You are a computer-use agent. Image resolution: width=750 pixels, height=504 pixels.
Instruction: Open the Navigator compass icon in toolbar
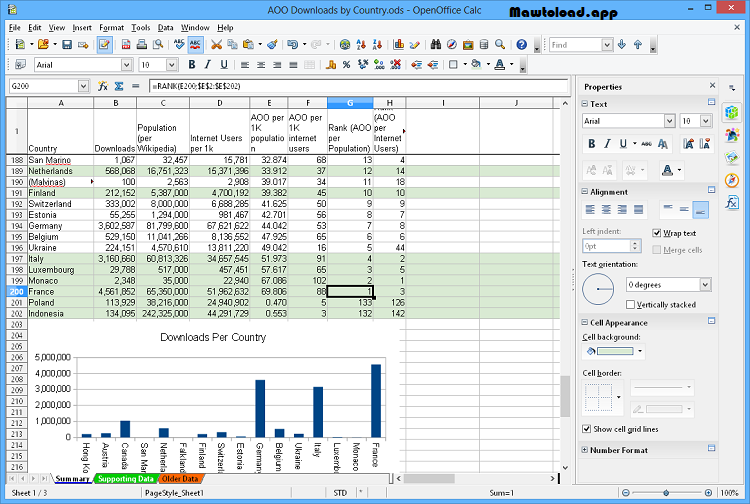[452, 44]
